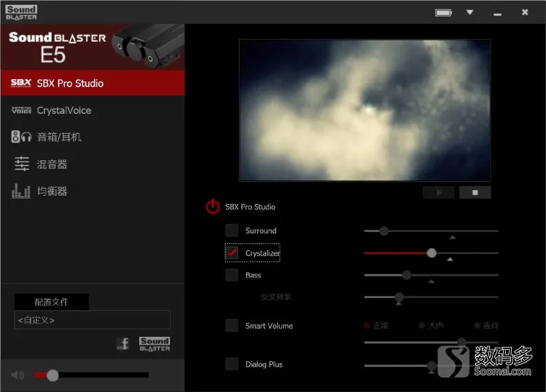Click the battery status icon

click(x=443, y=13)
